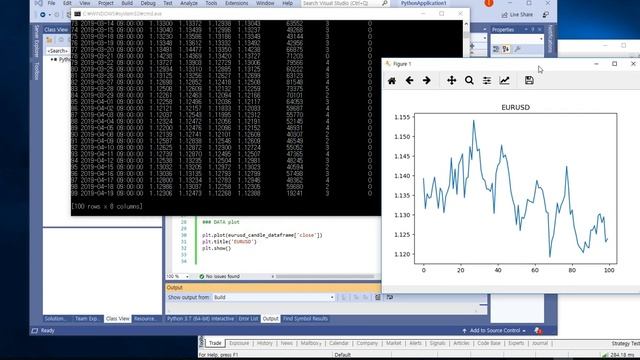The height and width of the screenshot is (360, 640).
Task: Toggle word wrap icon in Output panel
Action: tap(390, 298)
